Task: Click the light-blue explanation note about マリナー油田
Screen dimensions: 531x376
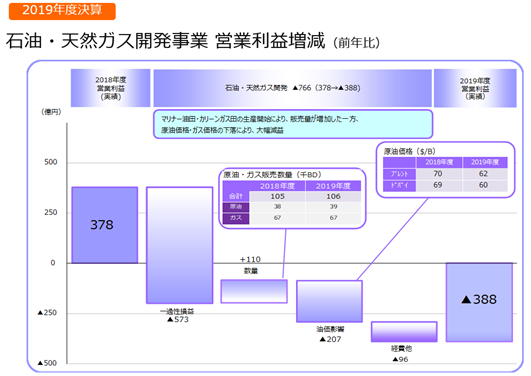Action: tap(293, 124)
